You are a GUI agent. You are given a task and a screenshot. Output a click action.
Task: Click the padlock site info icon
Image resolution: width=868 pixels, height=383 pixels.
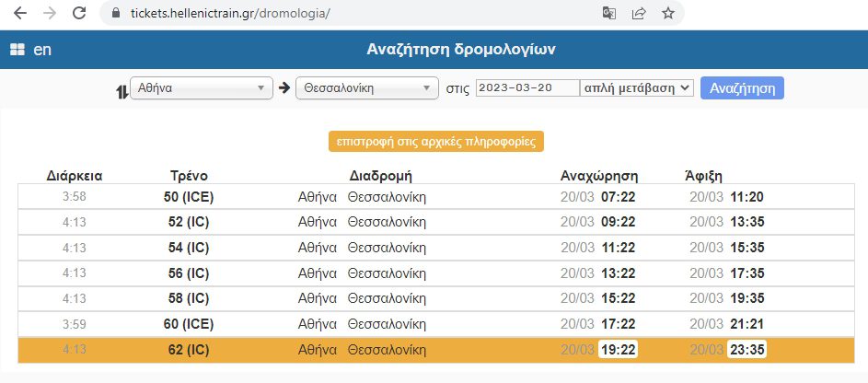(116, 14)
